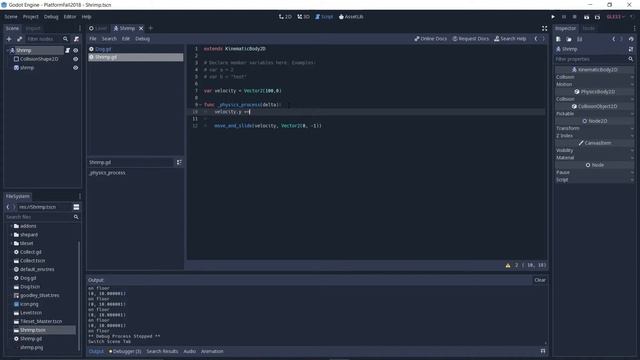Toggle distraction-free mode icon
640x360 pixels.
tap(544, 28)
